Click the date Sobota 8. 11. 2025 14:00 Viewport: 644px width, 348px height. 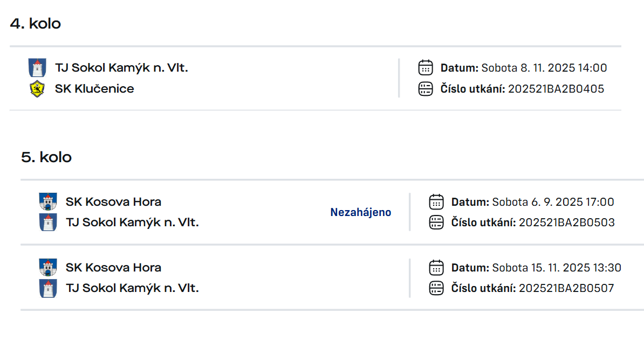tap(544, 68)
